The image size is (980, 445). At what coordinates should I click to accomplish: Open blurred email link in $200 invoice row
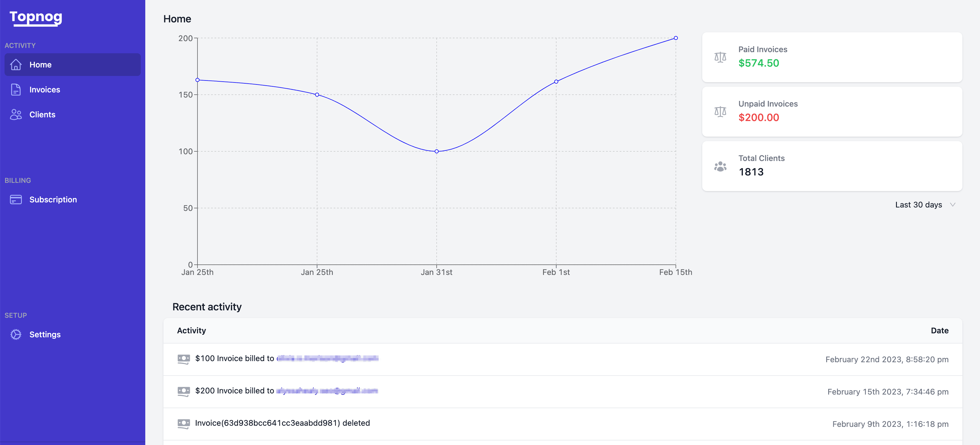pos(327,391)
